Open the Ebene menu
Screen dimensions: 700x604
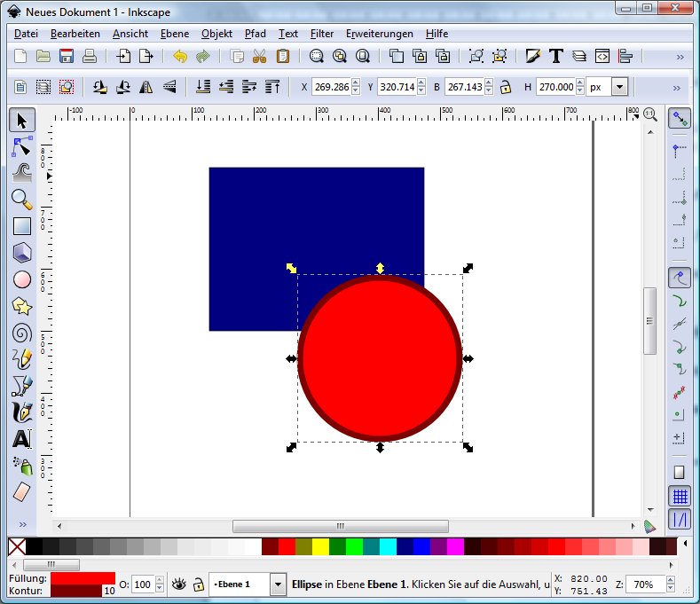pyautogui.click(x=175, y=34)
